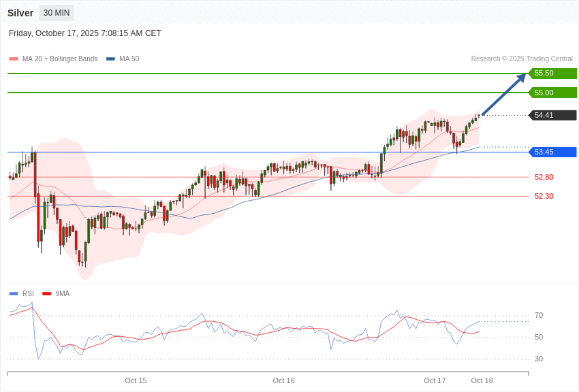Click the Silver instrument title
579x392 pixels.
[x=20, y=13]
